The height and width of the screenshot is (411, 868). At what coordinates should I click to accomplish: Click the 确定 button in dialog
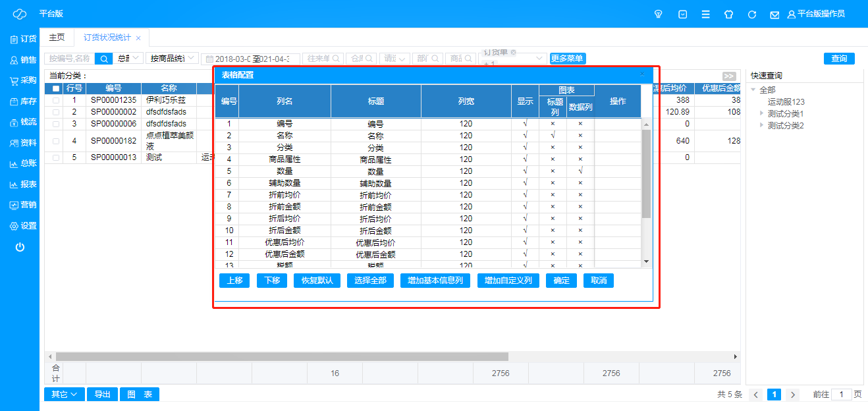click(x=561, y=281)
